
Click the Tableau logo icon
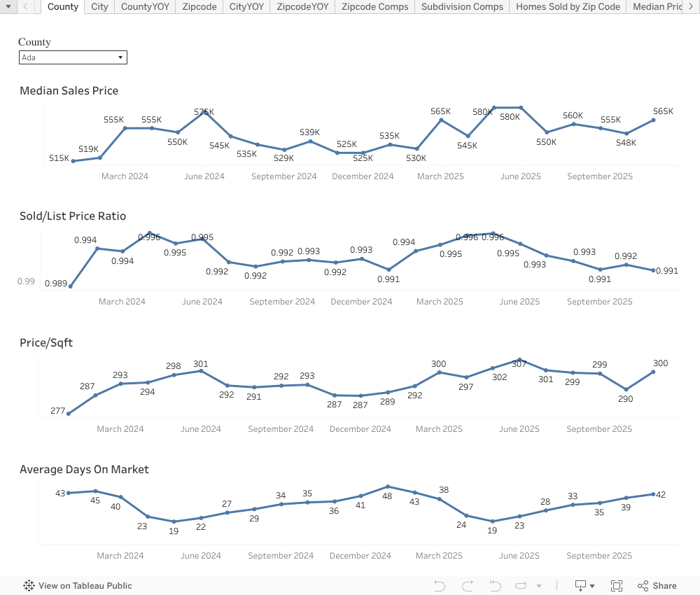coord(29,586)
